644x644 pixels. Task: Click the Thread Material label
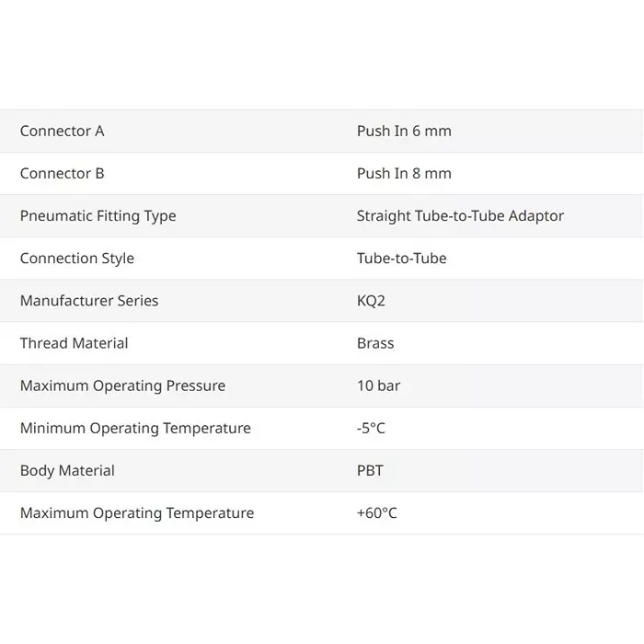pos(75,343)
